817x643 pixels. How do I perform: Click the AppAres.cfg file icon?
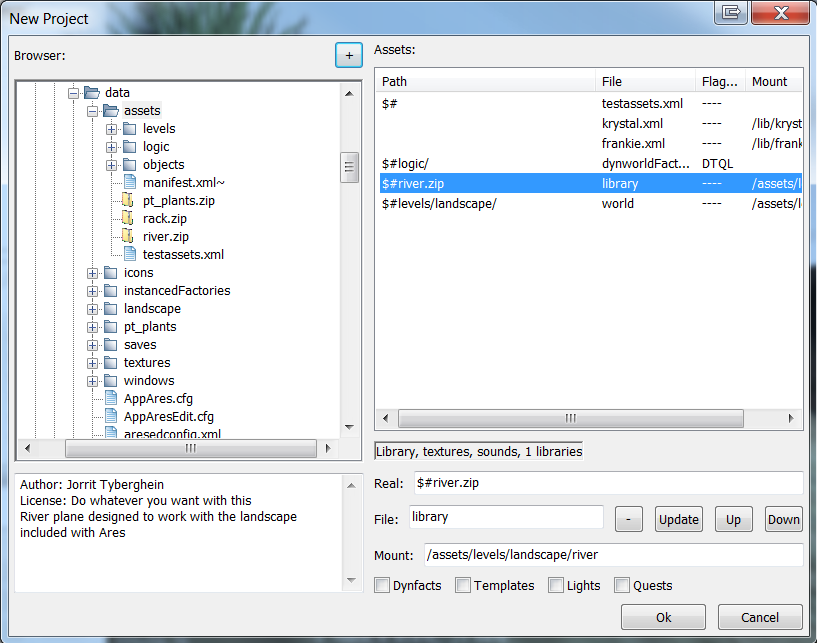click(x=110, y=398)
